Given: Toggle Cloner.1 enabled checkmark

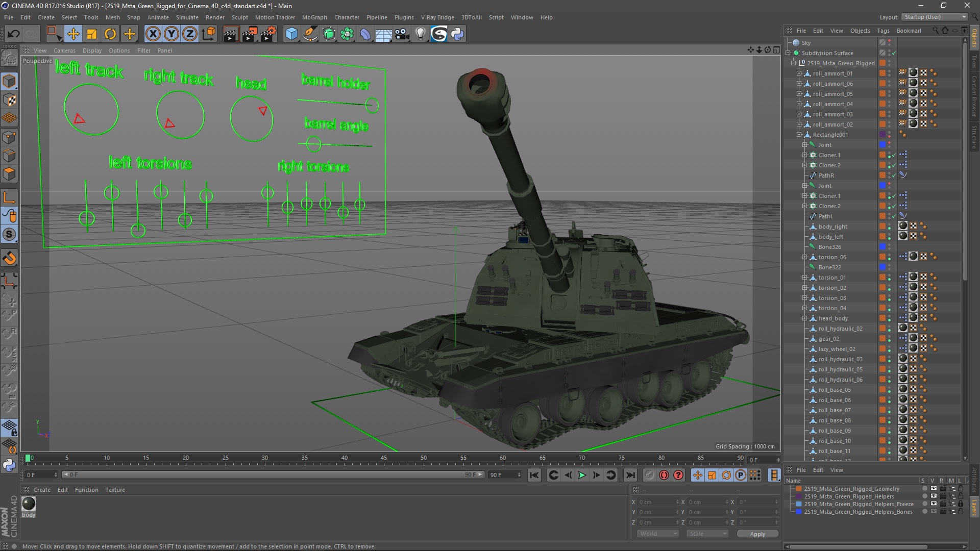Looking at the screenshot, I should [x=894, y=155].
